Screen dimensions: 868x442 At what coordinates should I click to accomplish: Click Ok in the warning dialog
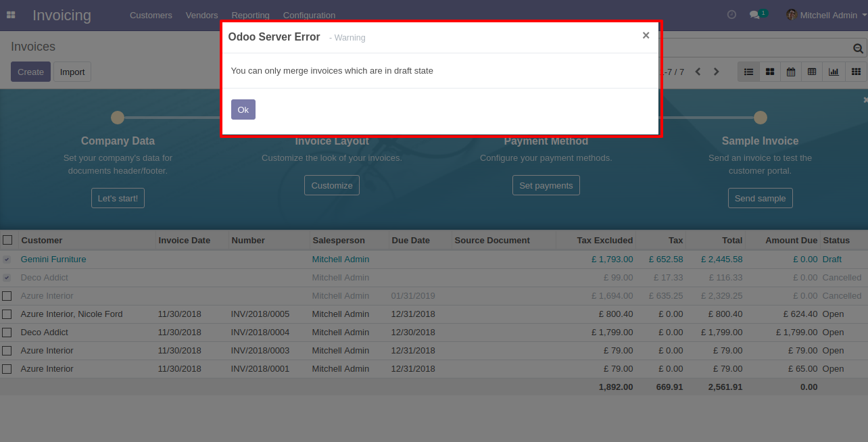tap(243, 109)
